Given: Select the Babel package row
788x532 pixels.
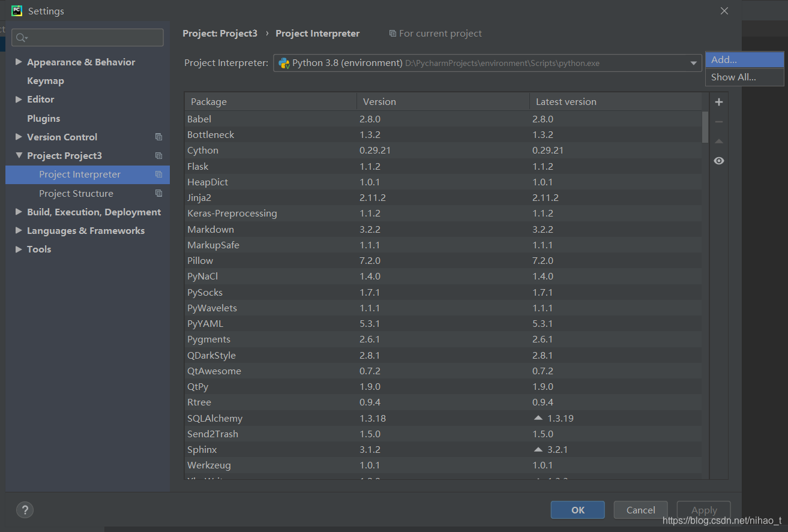Looking at the screenshot, I should [x=443, y=119].
